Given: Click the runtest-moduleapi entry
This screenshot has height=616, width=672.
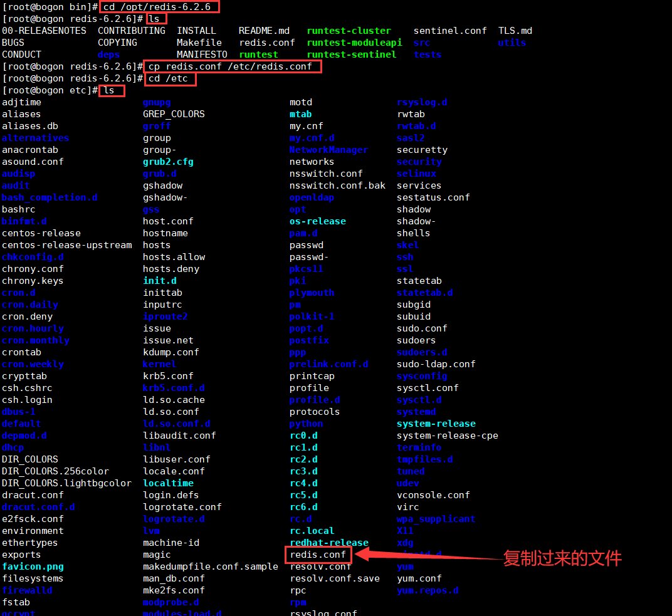Looking at the screenshot, I should (354, 43).
